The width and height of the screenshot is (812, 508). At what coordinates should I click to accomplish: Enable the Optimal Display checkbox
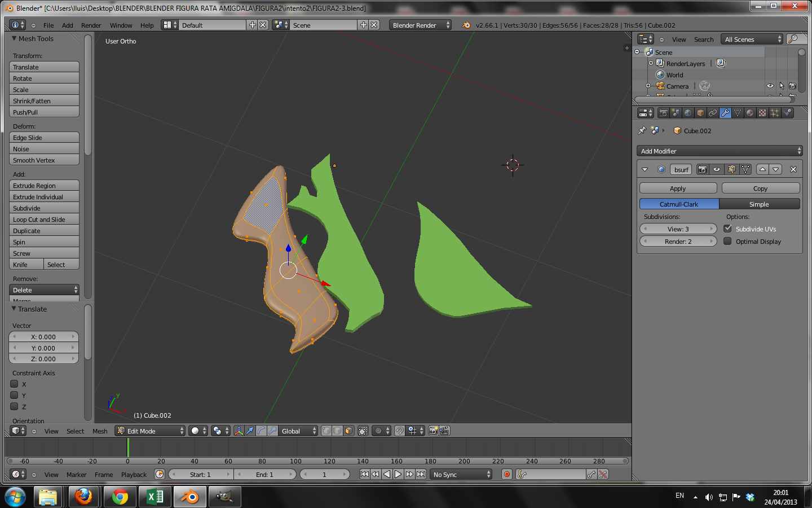[728, 241]
